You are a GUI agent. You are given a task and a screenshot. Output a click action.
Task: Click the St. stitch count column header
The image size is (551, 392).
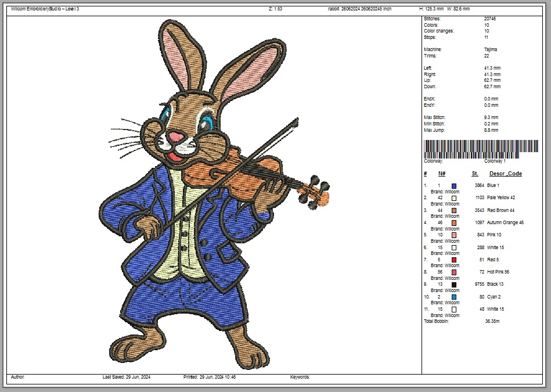click(x=475, y=174)
